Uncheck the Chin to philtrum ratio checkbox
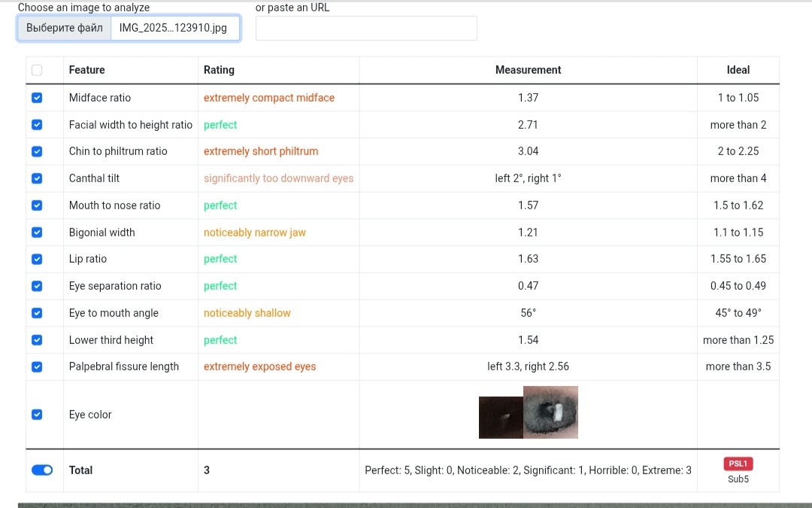The width and height of the screenshot is (812, 508). pyautogui.click(x=37, y=151)
